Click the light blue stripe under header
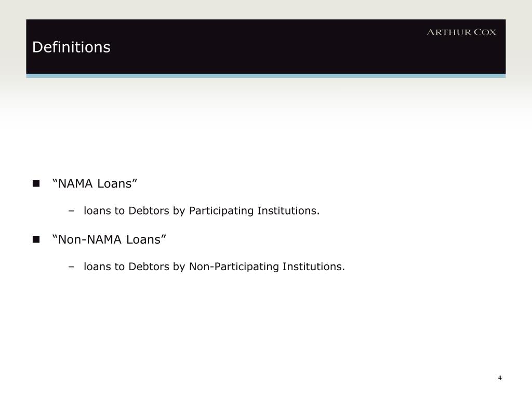The image size is (532, 399). pyautogui.click(x=266, y=76)
